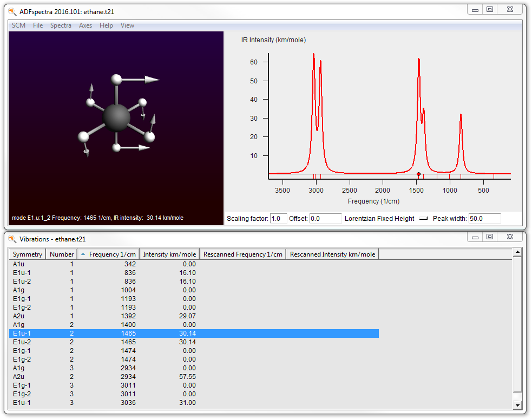Viewport: 532px width, 419px height.
Task: Click the Frequency (1/cm) axis label
Action: click(x=373, y=201)
